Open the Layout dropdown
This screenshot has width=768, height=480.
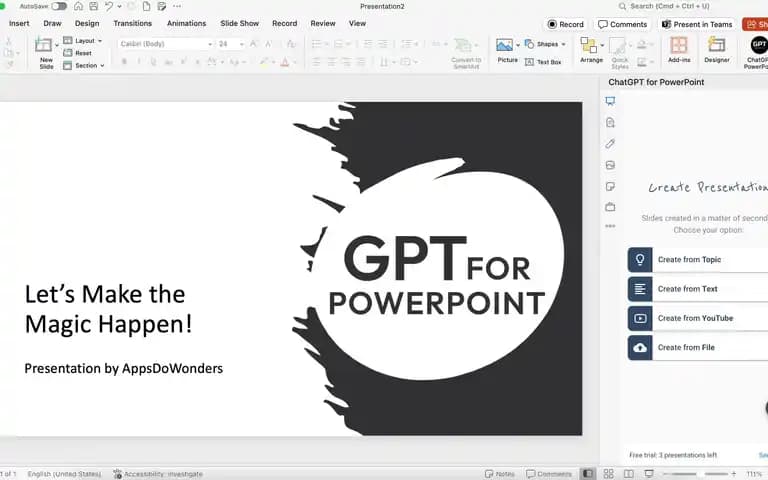pyautogui.click(x=83, y=41)
